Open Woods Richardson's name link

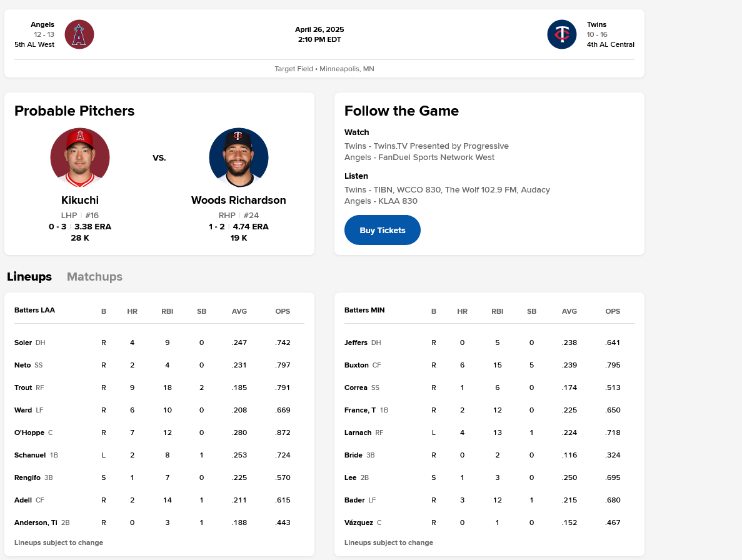tap(239, 201)
